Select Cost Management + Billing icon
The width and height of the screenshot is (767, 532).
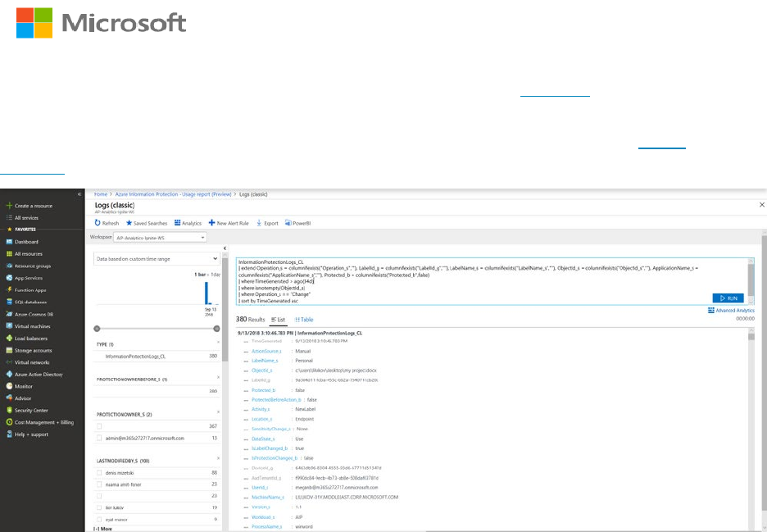(x=9, y=422)
